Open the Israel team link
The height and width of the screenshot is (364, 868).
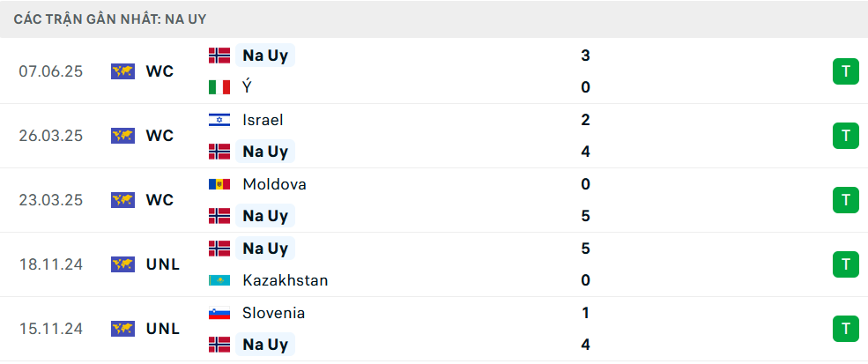(263, 120)
